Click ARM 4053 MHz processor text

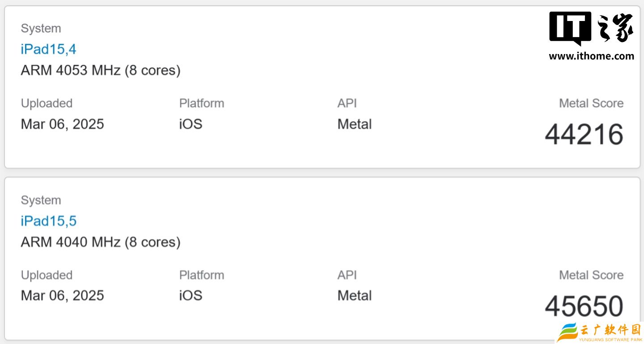tap(101, 71)
